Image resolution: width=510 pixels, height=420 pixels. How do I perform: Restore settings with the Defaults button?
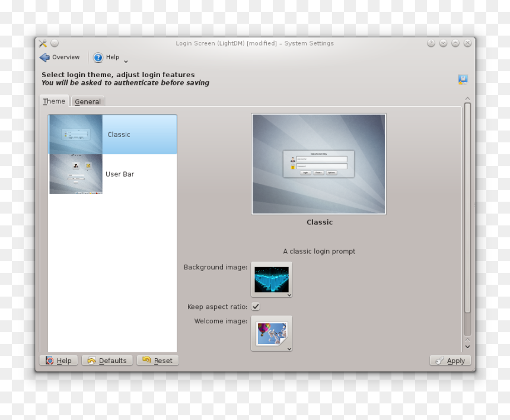coord(107,361)
